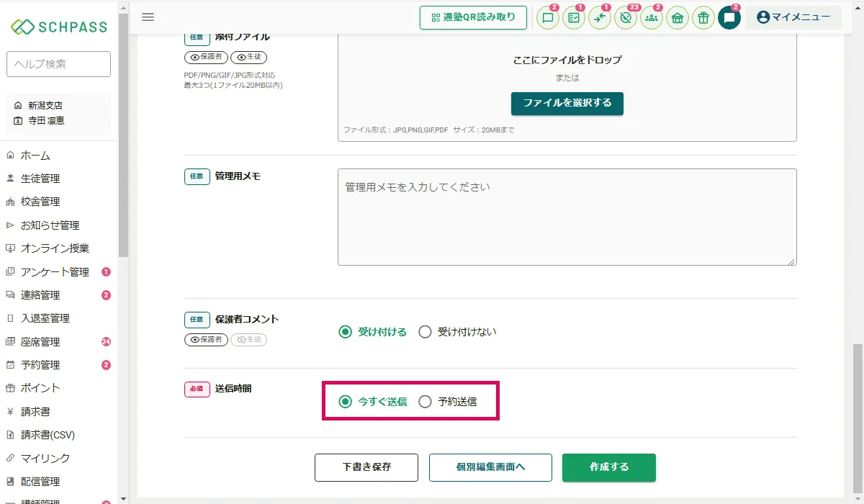Viewport: 864px width, 504px height.
Task: Click the user name 寺田 凛恵
Action: click(x=47, y=120)
